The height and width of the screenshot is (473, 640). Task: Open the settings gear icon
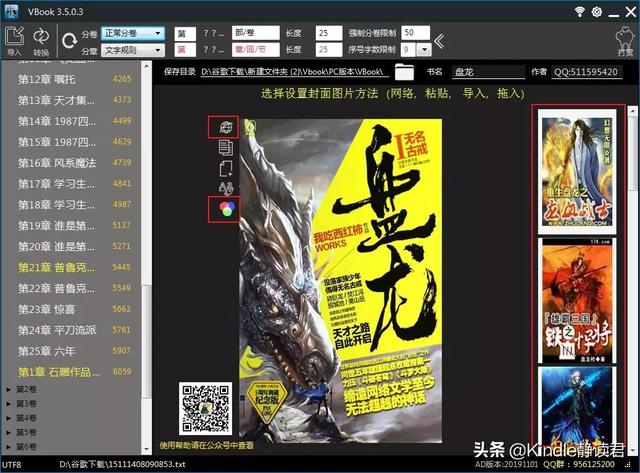tap(597, 11)
